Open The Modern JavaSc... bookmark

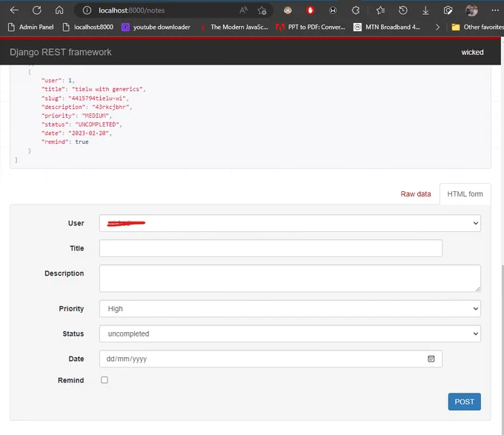pyautogui.click(x=234, y=27)
